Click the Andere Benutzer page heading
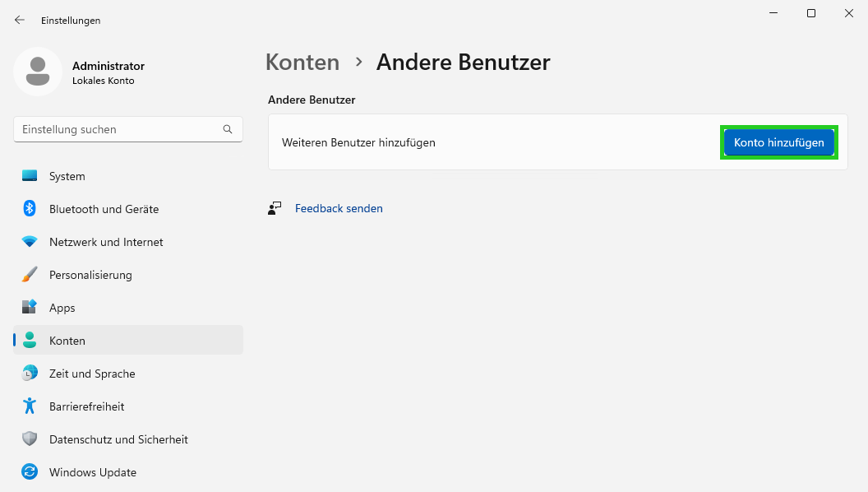 (463, 62)
